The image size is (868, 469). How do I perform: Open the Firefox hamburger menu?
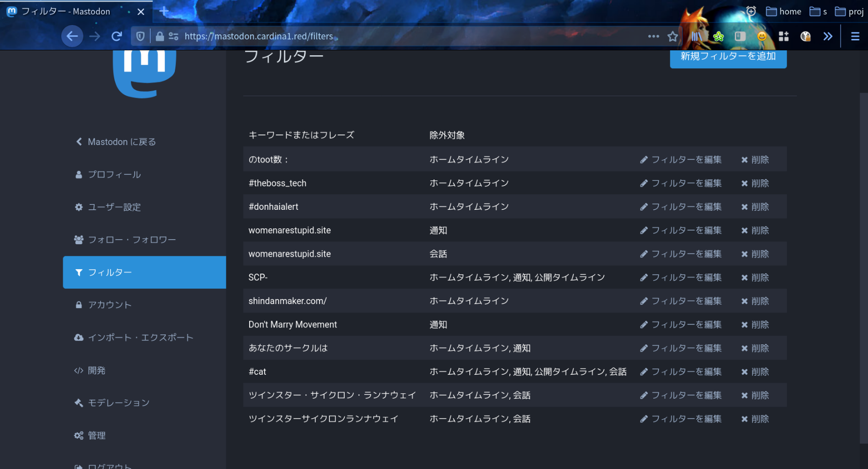(x=855, y=36)
